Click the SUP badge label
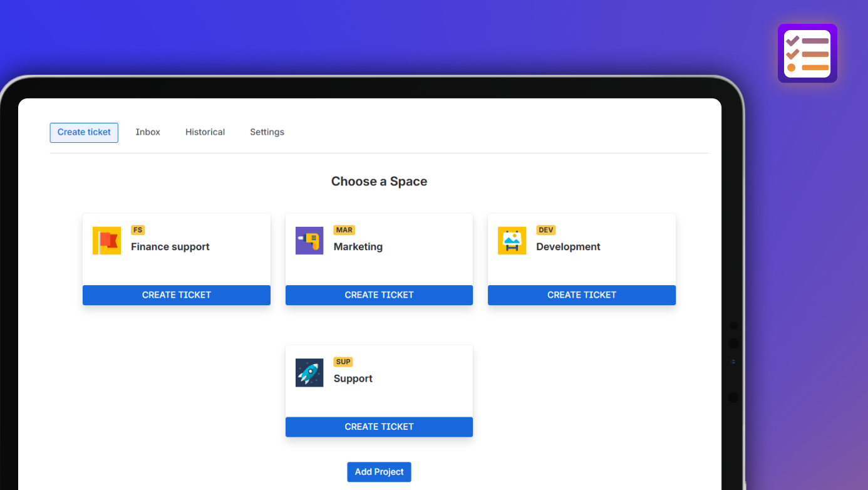868x490 pixels. pos(343,362)
